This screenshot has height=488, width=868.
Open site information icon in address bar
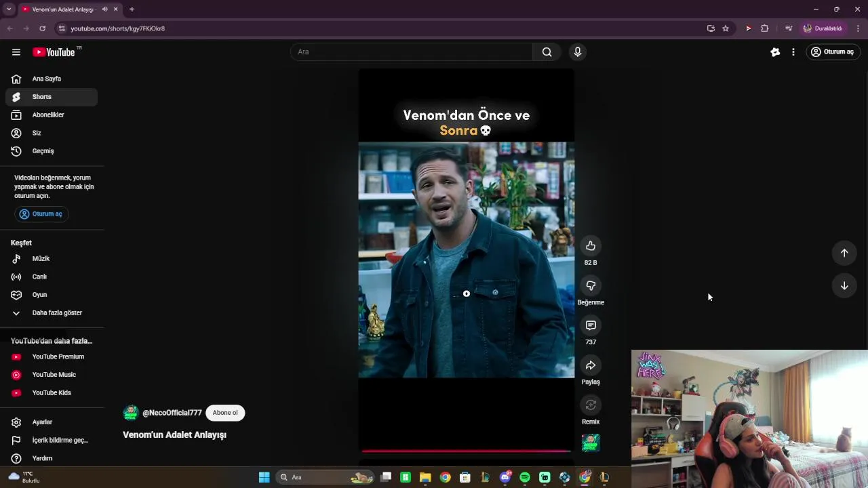pos(62,28)
